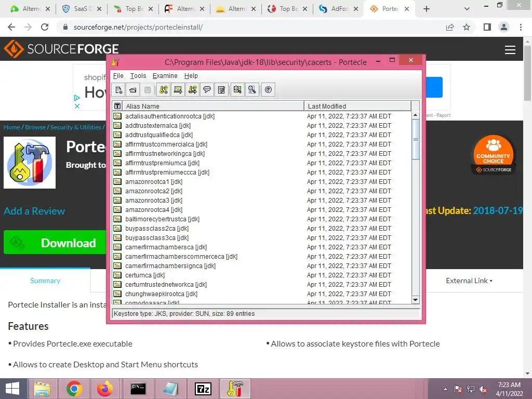Click the Portecle window title bar icon

[115, 62]
